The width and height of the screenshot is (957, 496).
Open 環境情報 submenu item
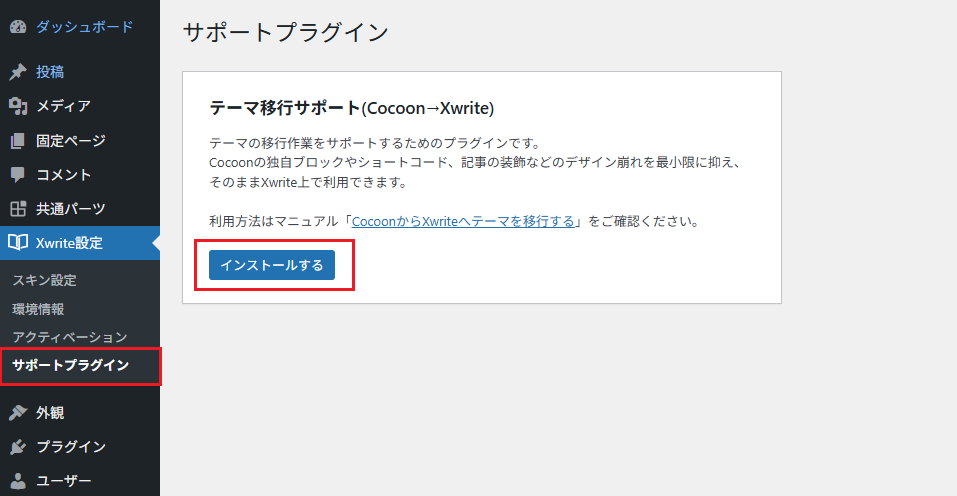click(38, 309)
